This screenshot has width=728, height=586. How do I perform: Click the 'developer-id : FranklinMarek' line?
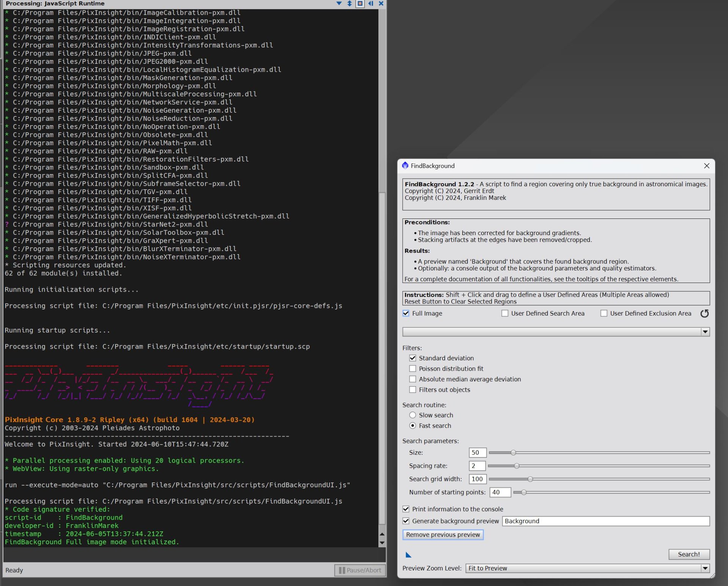pyautogui.click(x=61, y=526)
